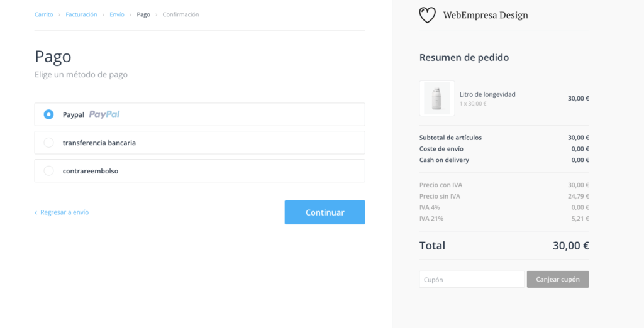Image resolution: width=644 pixels, height=328 pixels.
Task: Click the Confirmación breadcrumb item
Action: [180, 14]
